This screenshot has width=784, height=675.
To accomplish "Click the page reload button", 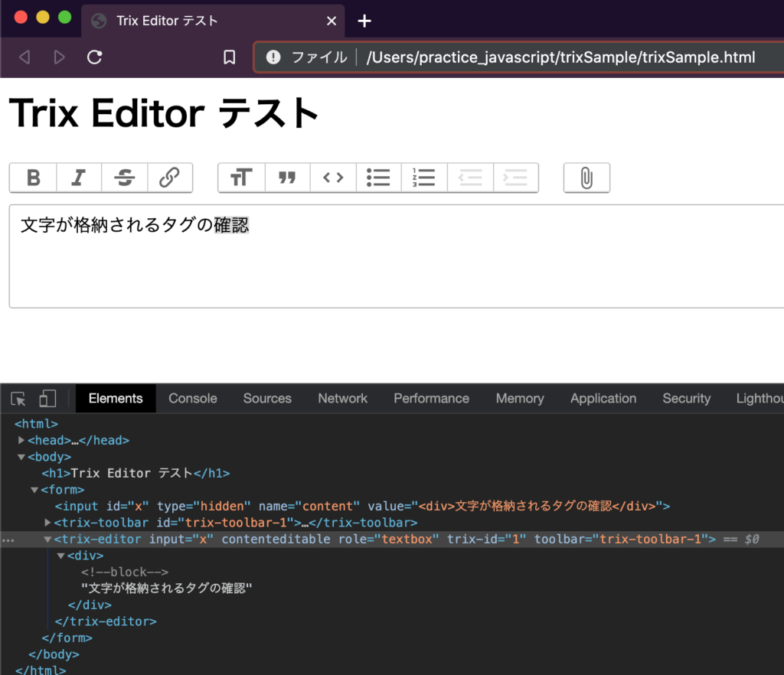I will coord(93,56).
